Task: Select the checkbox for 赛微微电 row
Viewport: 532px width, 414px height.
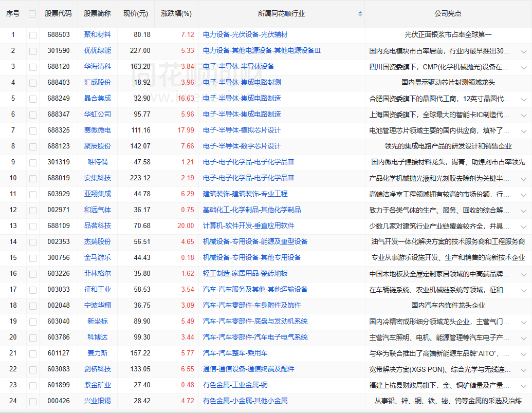Action: pyautogui.click(x=33, y=130)
